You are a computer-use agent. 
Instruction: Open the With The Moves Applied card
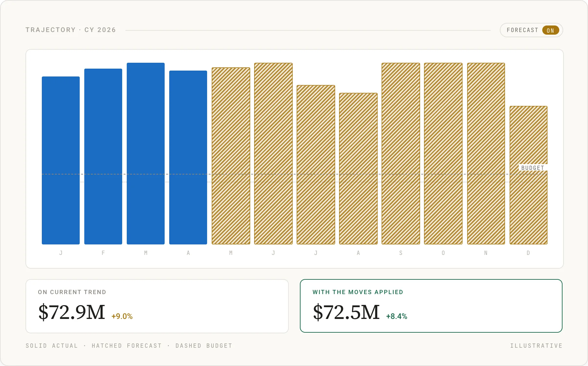tap(431, 306)
